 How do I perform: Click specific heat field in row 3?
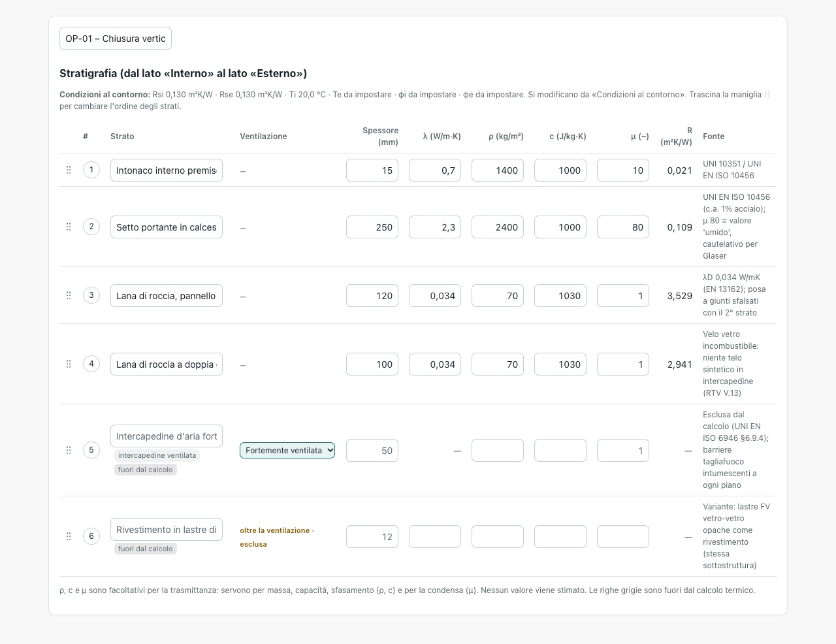pyautogui.click(x=560, y=296)
